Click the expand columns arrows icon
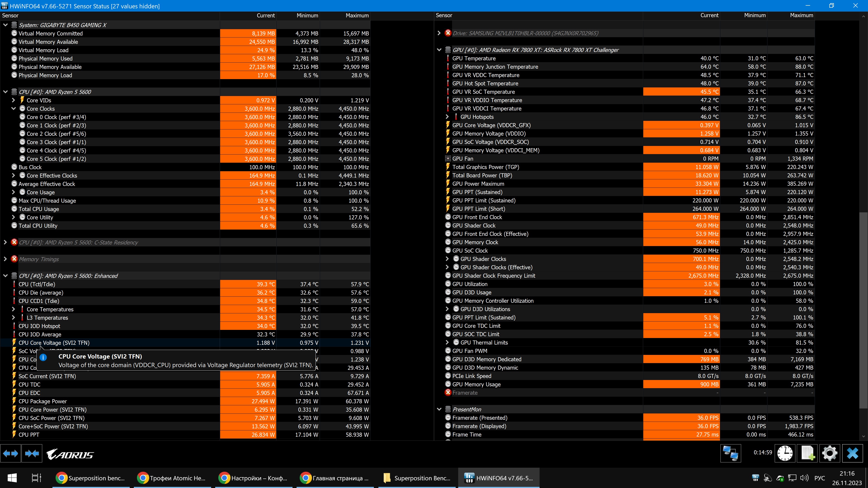The height and width of the screenshot is (488, 868). 10,454
